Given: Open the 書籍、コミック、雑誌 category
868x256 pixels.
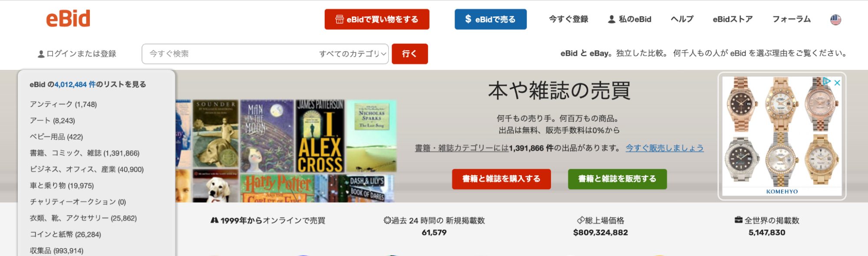Looking at the screenshot, I should [x=85, y=153].
